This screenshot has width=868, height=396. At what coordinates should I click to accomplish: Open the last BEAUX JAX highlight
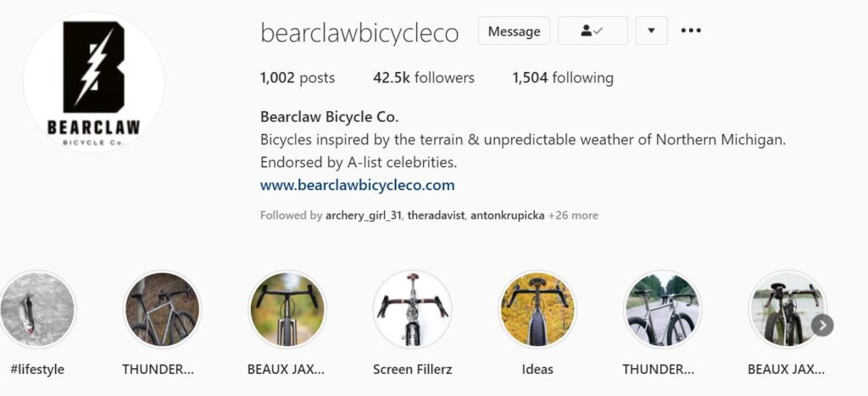point(787,310)
